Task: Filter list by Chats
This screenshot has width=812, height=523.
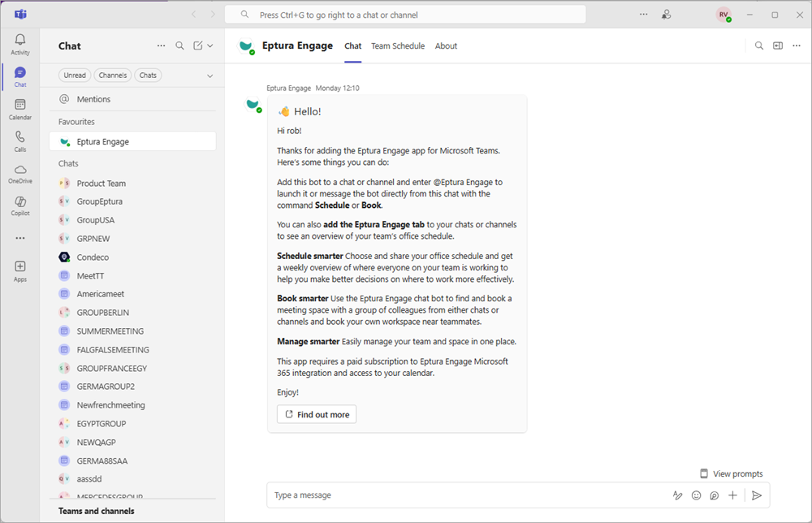Action: click(148, 75)
